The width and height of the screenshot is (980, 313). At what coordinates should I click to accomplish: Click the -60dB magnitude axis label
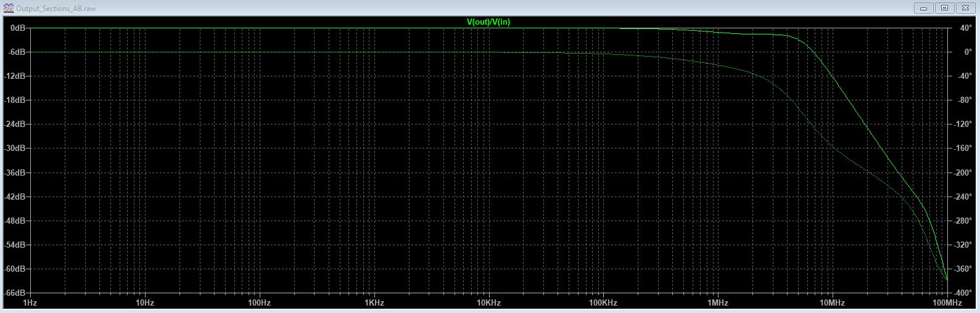pyautogui.click(x=14, y=269)
